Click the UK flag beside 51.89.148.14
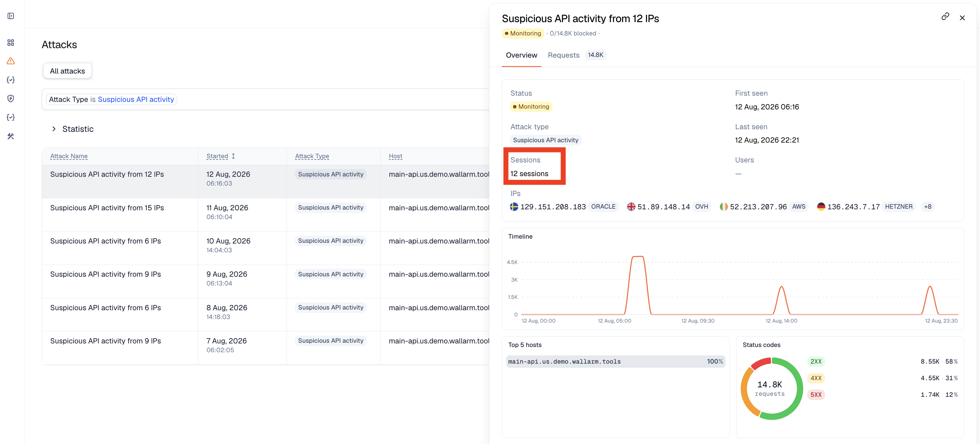The width and height of the screenshot is (980, 444). [631, 207]
